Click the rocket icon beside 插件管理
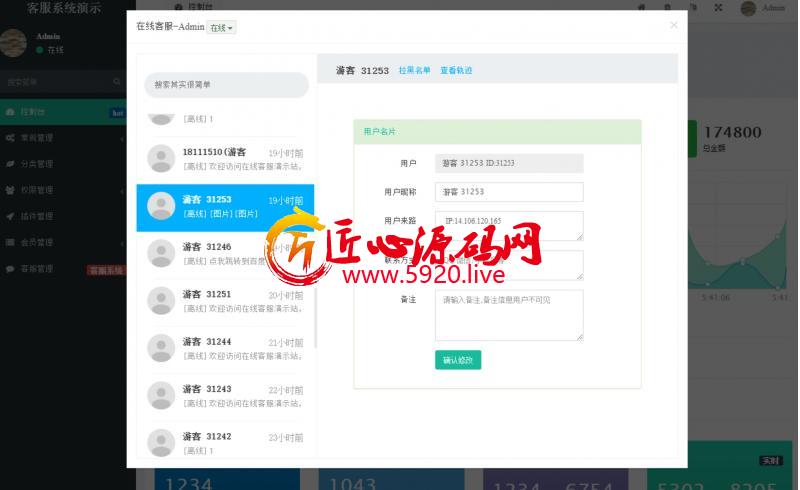 tap(10, 216)
